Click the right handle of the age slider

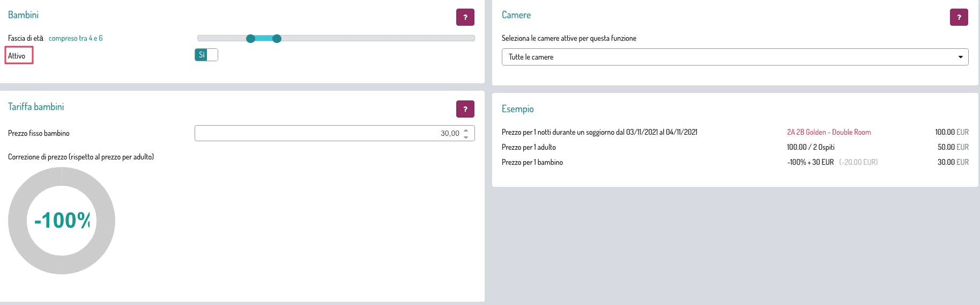tap(277, 39)
